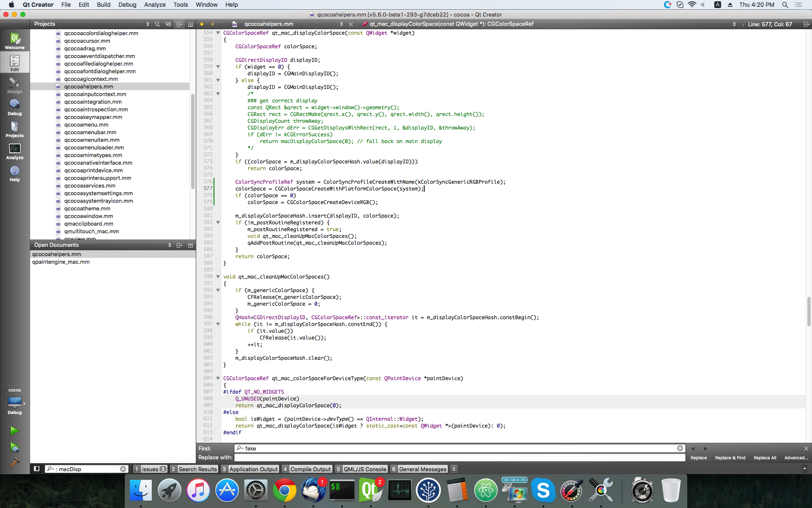
Task: Switch to Debug mode in sidebar
Action: point(15,107)
